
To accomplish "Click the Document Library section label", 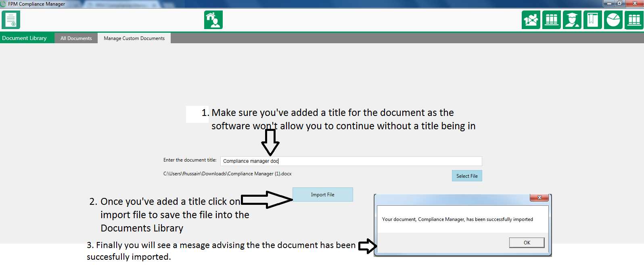I will click(25, 38).
